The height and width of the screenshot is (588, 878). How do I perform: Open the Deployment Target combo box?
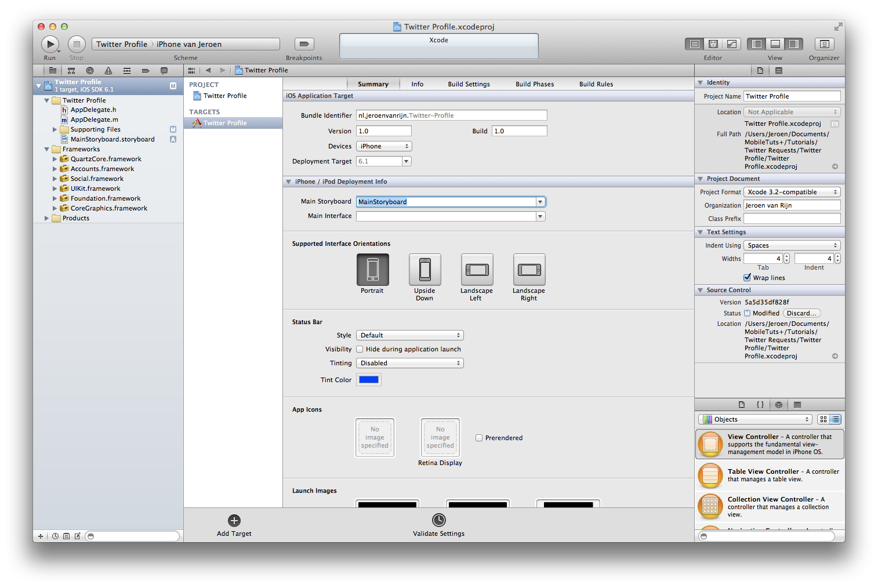point(384,161)
